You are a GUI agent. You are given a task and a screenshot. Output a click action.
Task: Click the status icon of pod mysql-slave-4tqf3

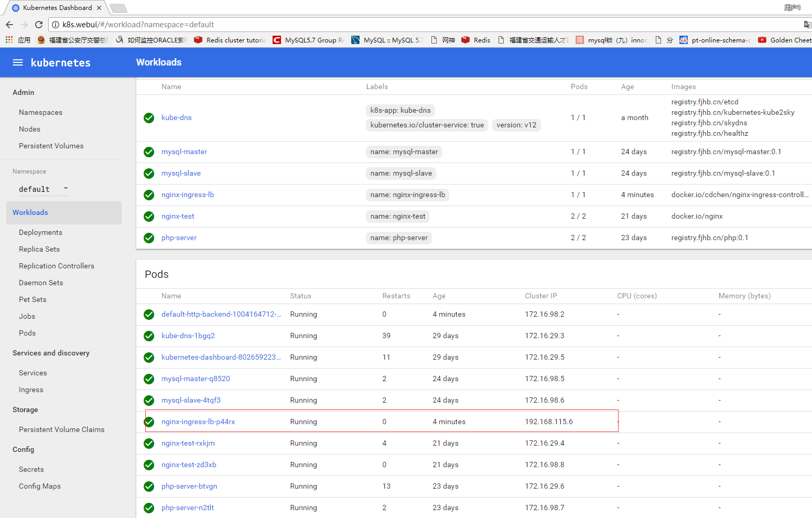[x=149, y=401]
